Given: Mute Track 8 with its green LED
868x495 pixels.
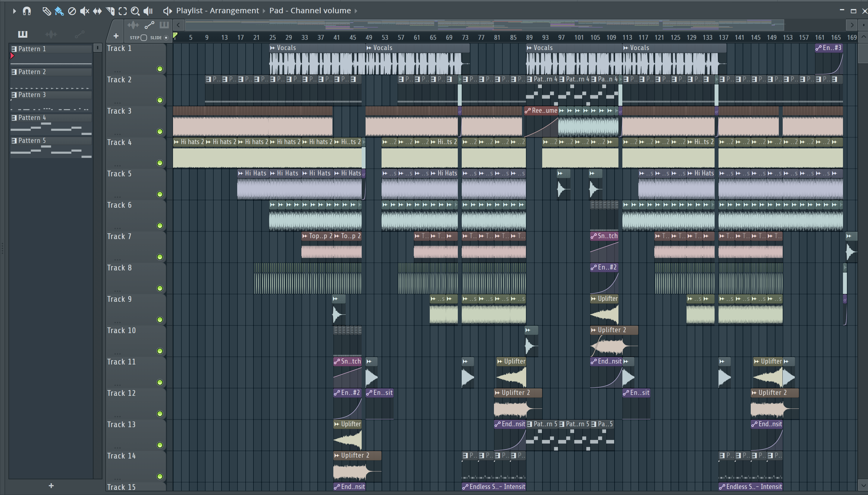Looking at the screenshot, I should pos(160,288).
